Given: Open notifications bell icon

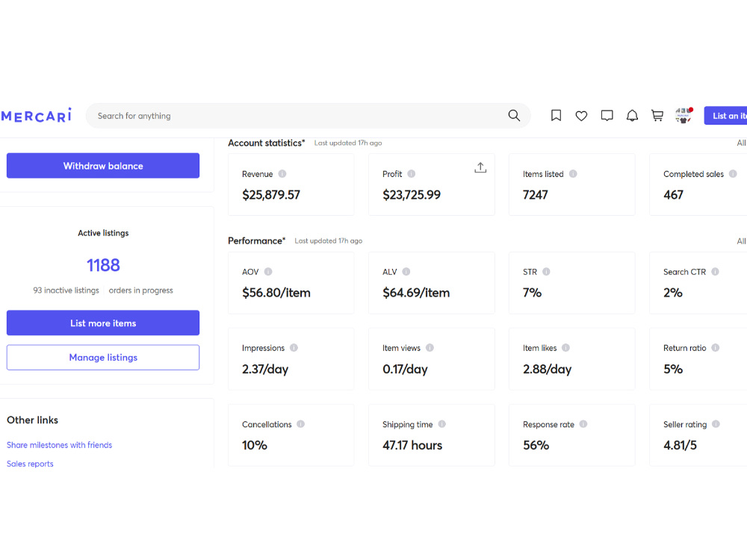Looking at the screenshot, I should click(x=632, y=116).
